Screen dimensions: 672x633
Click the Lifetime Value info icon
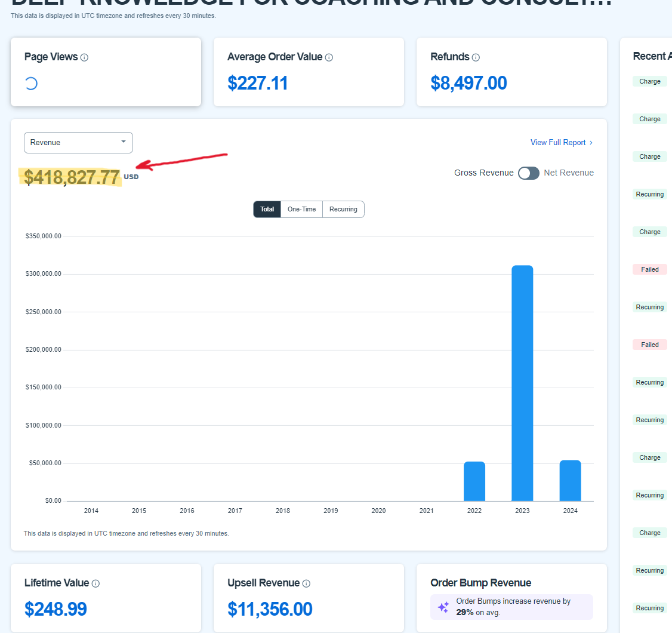[95, 583]
